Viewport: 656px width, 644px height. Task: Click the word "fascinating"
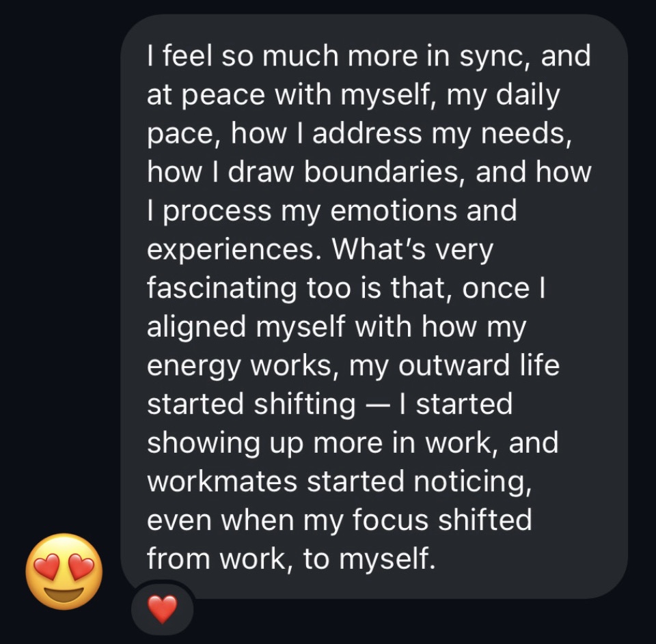point(221,288)
